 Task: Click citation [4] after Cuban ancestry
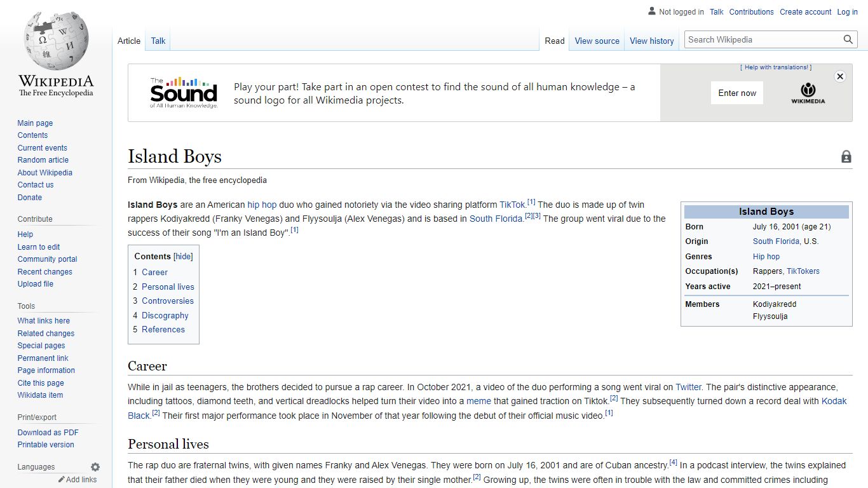point(674,463)
